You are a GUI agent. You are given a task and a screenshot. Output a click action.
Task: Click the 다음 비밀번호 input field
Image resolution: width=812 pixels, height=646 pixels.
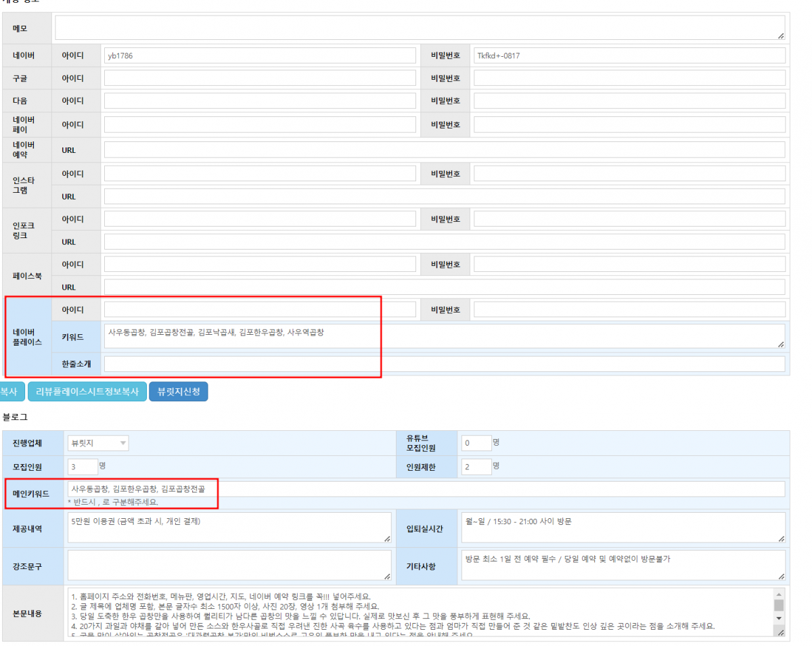pyautogui.click(x=629, y=101)
